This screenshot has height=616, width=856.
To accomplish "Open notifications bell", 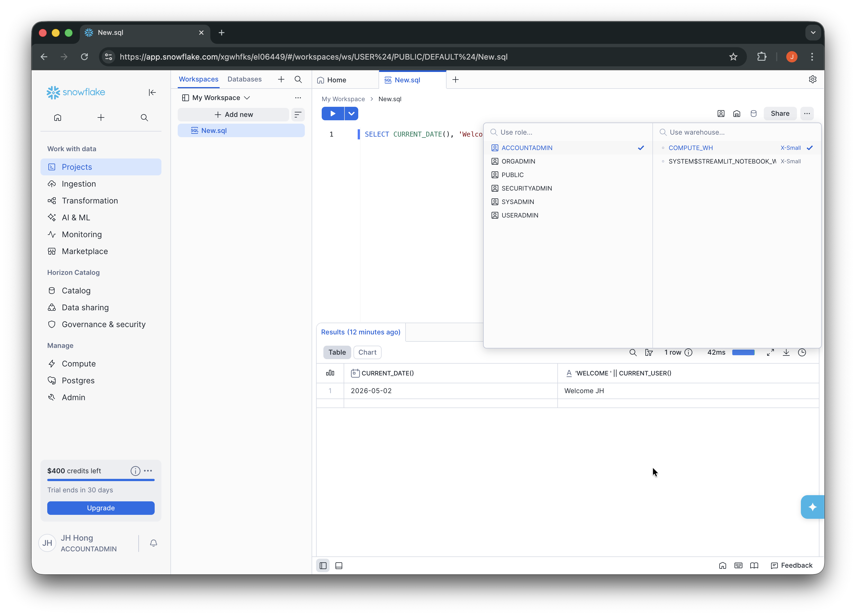I will pos(153,543).
